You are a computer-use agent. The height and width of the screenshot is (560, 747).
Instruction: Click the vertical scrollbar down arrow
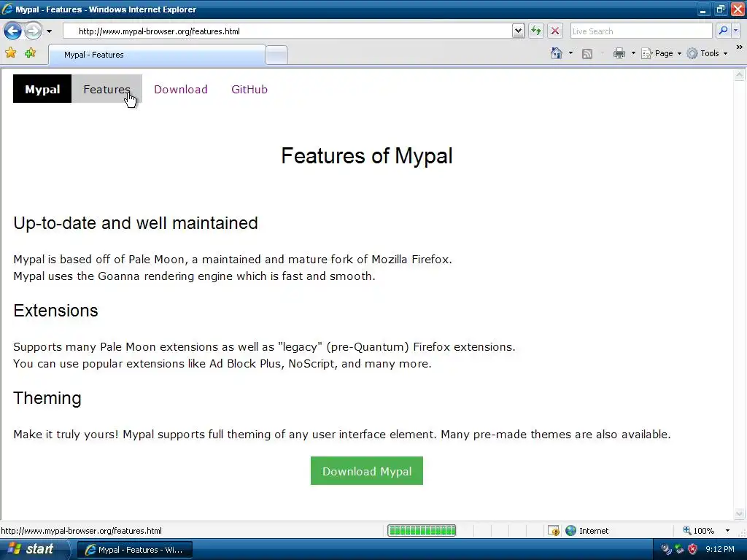click(740, 513)
